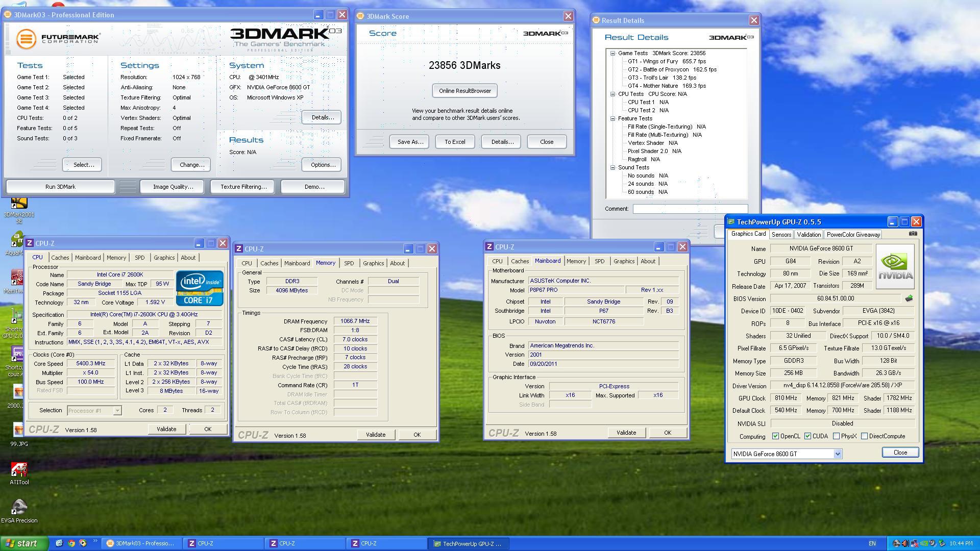Click the 60.84.51.00.00 BIOS Version field
The height and width of the screenshot is (551, 980).
coord(835,298)
